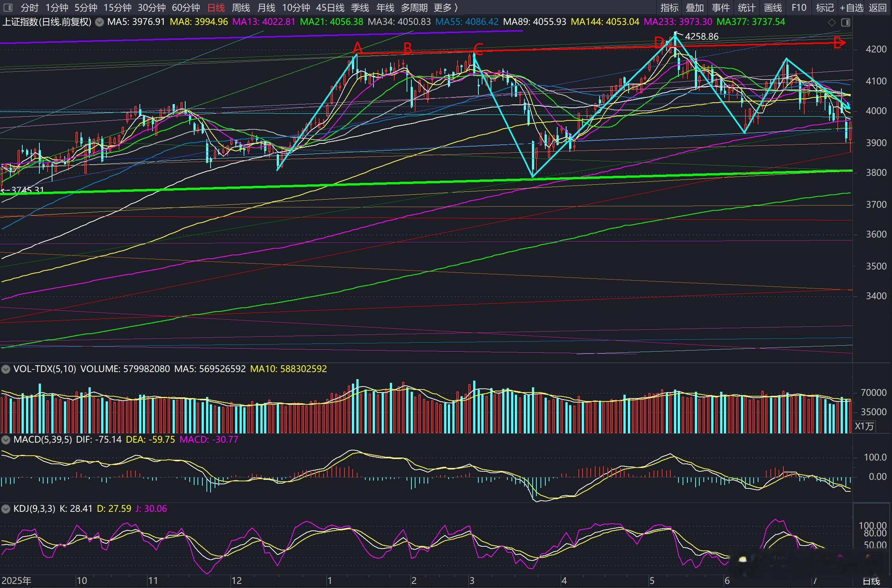Toggle the left sidebar panel icon
Image resolution: width=892 pixels, height=588 pixels.
pos(7,7)
